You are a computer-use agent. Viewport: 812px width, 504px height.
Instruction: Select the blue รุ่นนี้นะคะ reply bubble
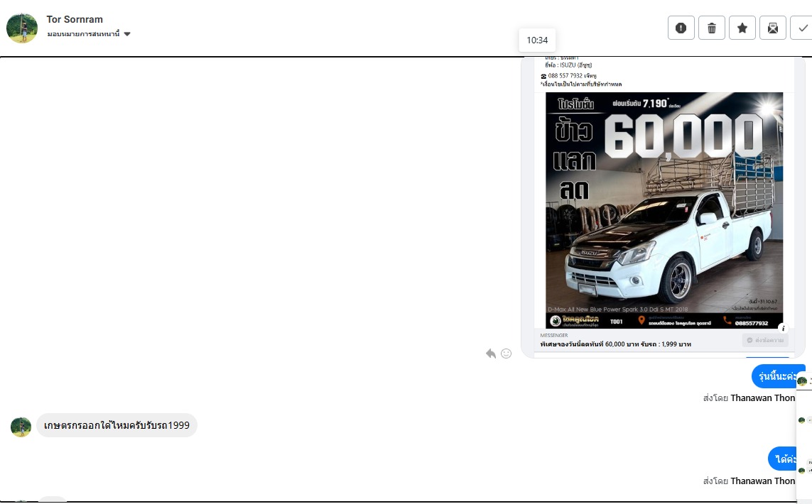[x=777, y=376]
